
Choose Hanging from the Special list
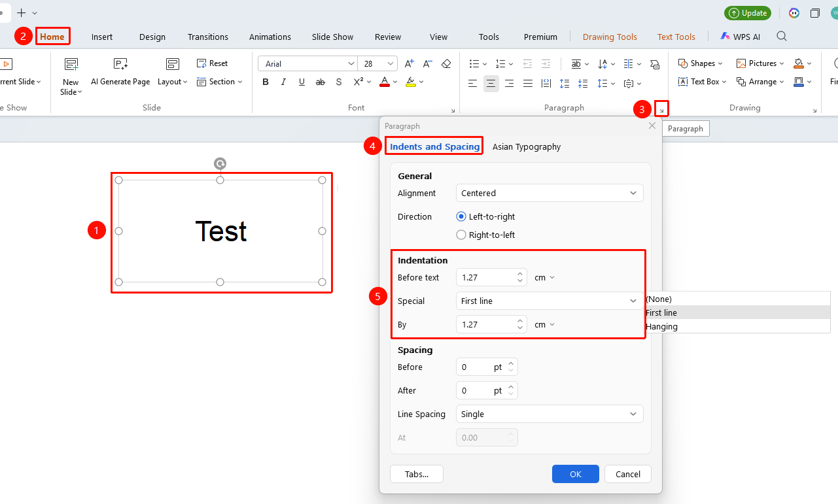(662, 326)
